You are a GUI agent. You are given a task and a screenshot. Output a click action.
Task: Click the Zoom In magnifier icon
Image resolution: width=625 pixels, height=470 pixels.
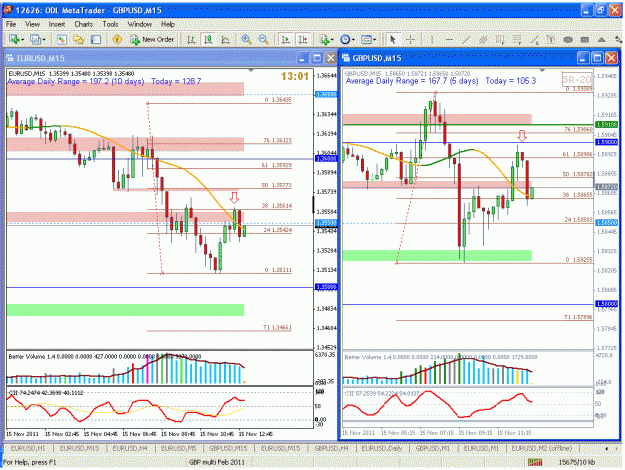pos(246,39)
